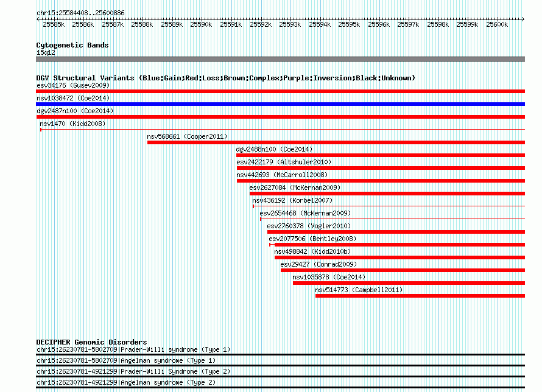542x392 pixels.
Task: Open nsv1470 (Kidd2008) variant entry
Action: pos(72,124)
